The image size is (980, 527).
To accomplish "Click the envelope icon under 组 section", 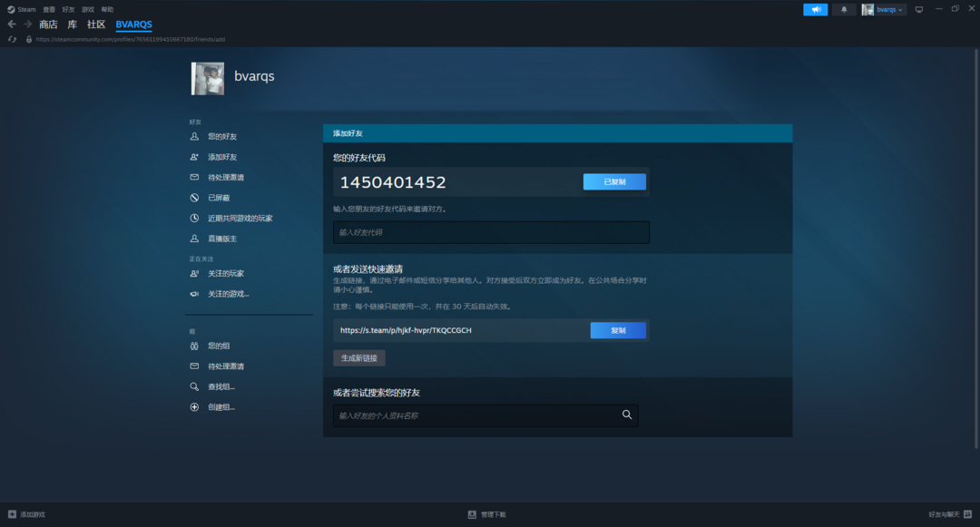I will (x=194, y=366).
